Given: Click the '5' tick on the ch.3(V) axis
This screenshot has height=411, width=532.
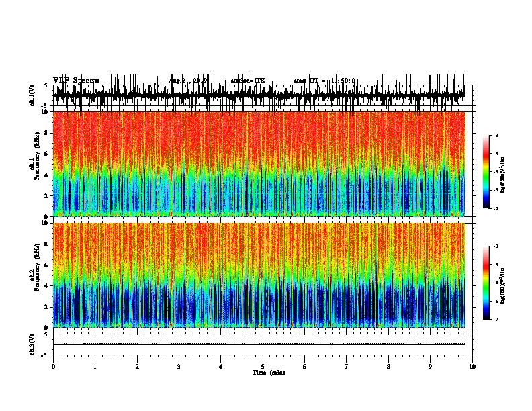Looking at the screenshot, I should [x=46, y=334].
